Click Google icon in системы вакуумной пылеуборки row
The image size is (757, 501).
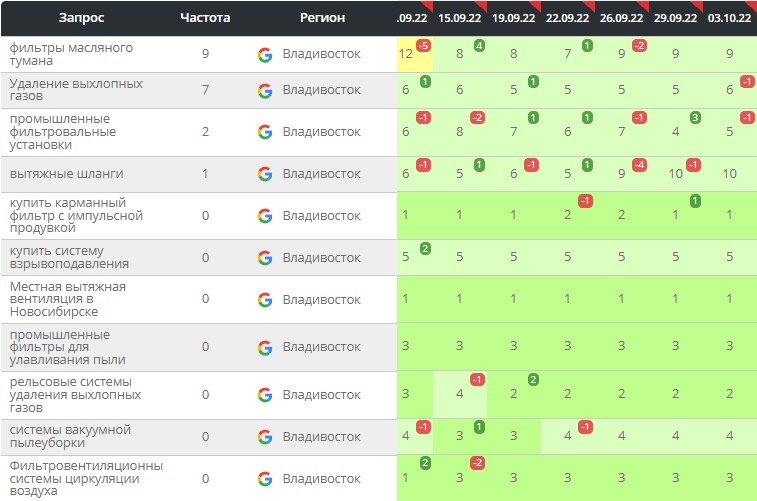264,437
